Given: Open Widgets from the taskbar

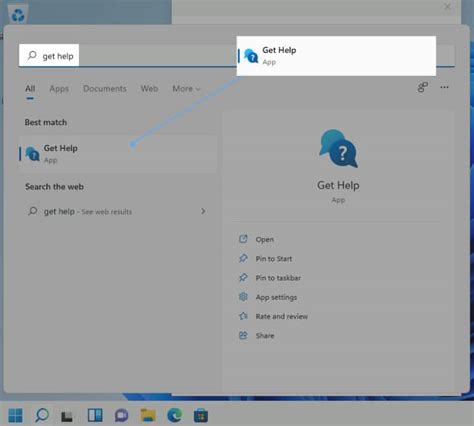Looking at the screenshot, I should [95, 415].
